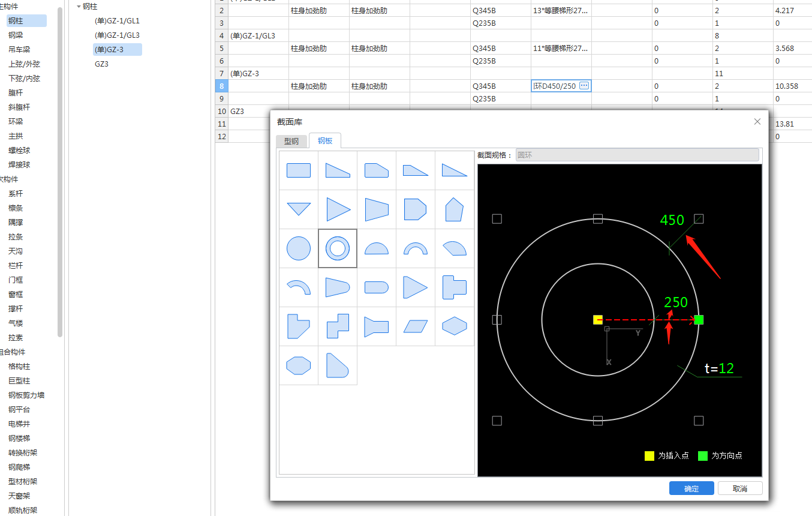The height and width of the screenshot is (516, 812).
Task: Select the solid circle plate shape
Action: point(299,248)
